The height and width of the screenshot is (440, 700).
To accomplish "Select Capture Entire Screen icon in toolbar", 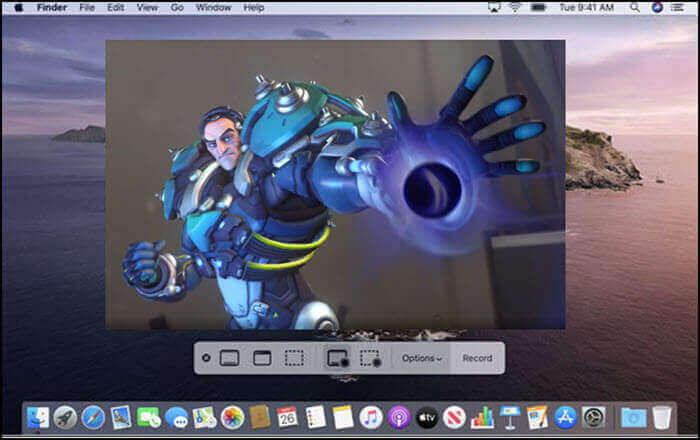I will coord(229,358).
